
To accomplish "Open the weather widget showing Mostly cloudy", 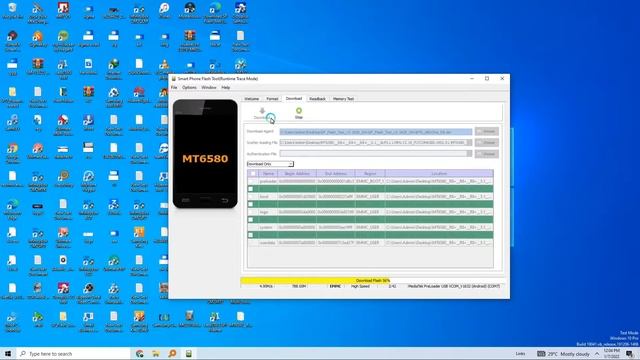I will pos(563,354).
